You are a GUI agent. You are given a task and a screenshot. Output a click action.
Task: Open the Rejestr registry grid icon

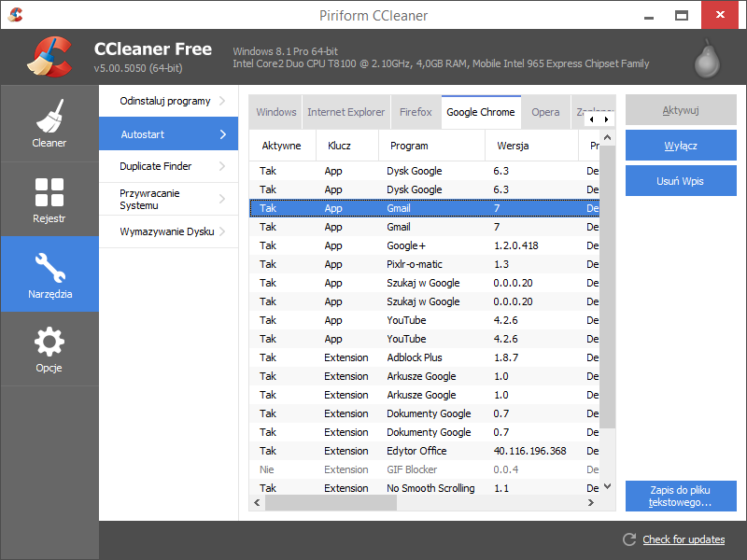click(49, 192)
